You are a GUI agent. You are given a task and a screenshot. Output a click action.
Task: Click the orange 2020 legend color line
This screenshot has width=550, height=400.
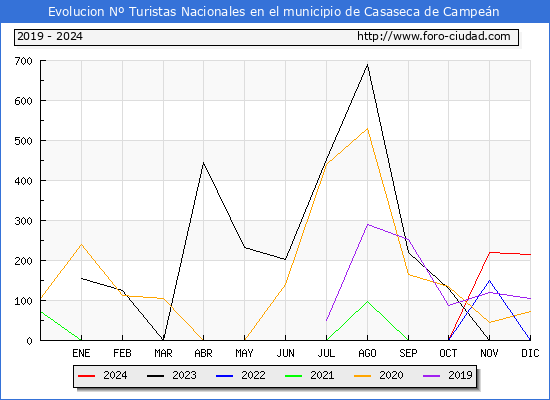(x=363, y=376)
